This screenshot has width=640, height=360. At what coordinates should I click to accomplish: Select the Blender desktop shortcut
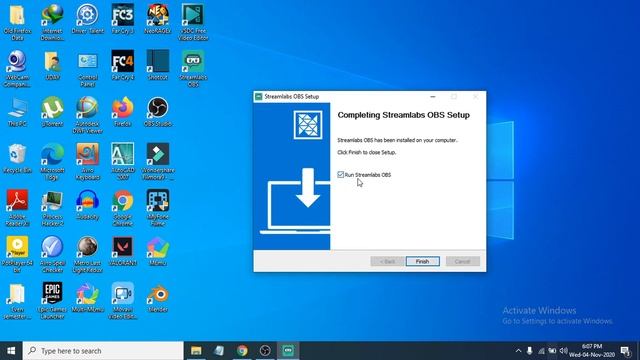point(158,297)
